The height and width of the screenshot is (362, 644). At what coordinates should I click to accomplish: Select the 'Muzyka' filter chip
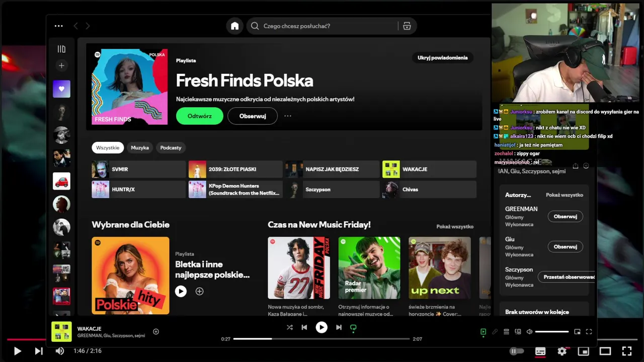(x=140, y=148)
